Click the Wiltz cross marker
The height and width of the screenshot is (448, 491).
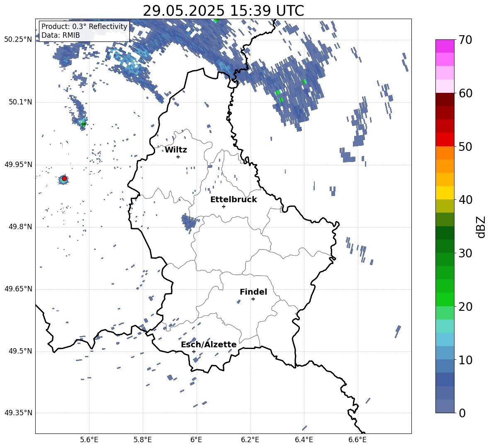pos(178,157)
